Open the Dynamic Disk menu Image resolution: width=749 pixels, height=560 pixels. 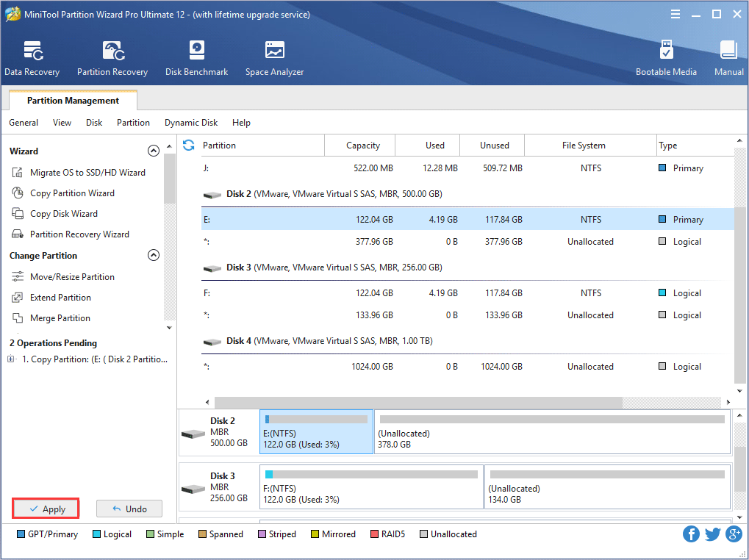[191, 123]
